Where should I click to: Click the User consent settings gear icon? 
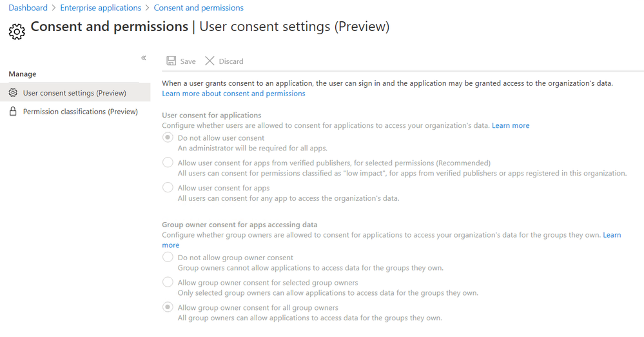[13, 93]
